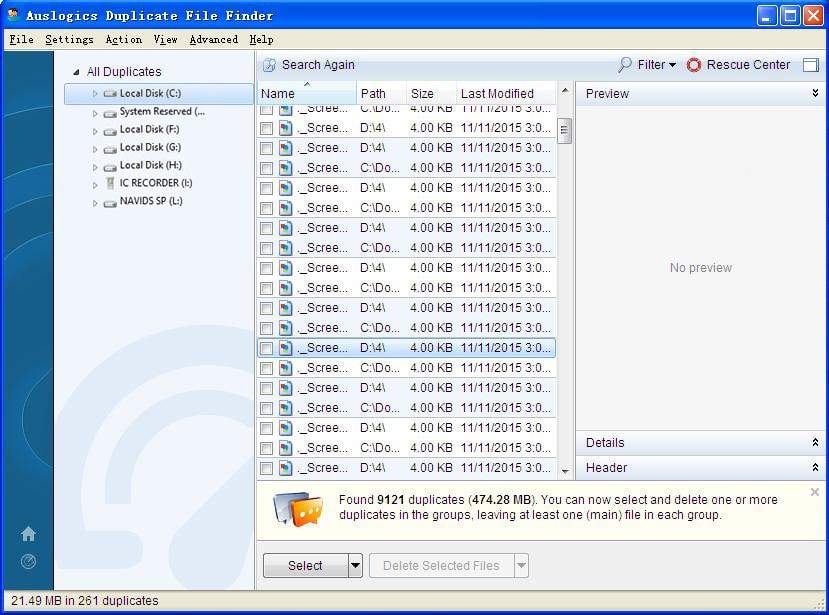Open the Advanced menu
829x615 pixels.
(x=214, y=39)
